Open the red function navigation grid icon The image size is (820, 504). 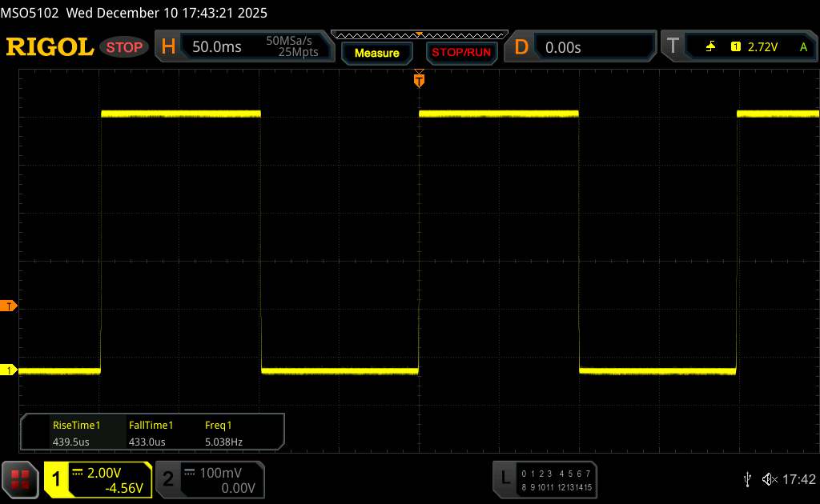[20, 479]
